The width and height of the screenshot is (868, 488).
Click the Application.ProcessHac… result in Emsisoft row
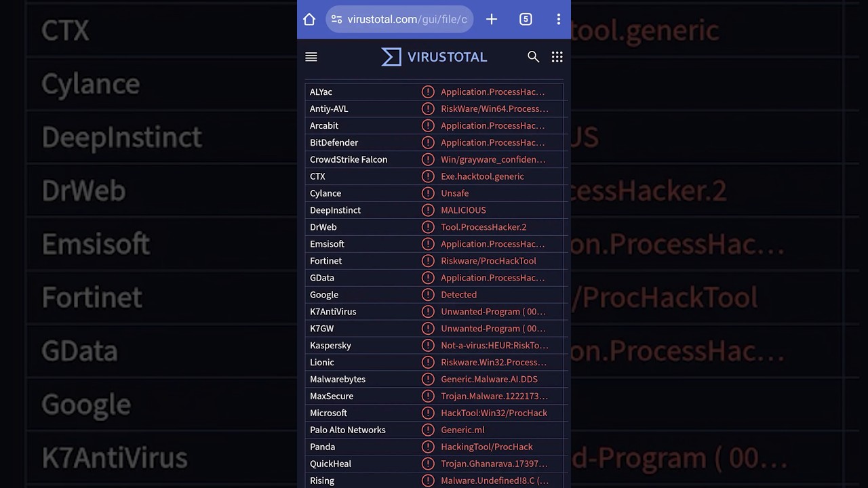493,244
